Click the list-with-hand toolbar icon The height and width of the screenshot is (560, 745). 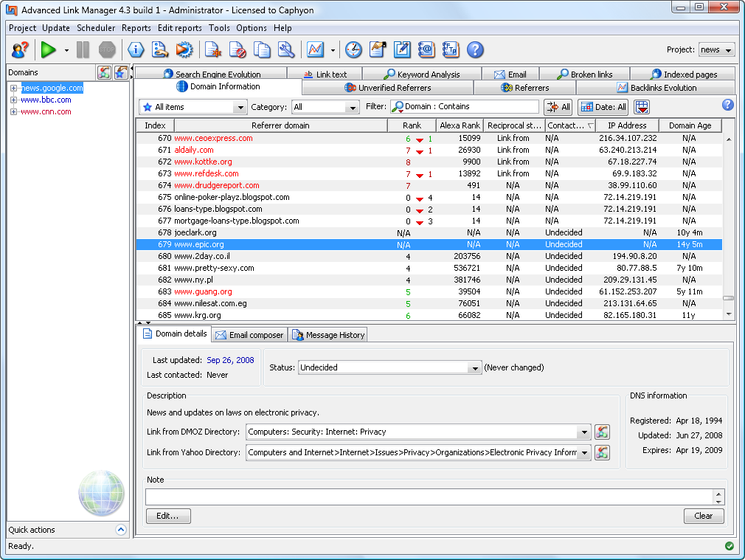(160, 49)
